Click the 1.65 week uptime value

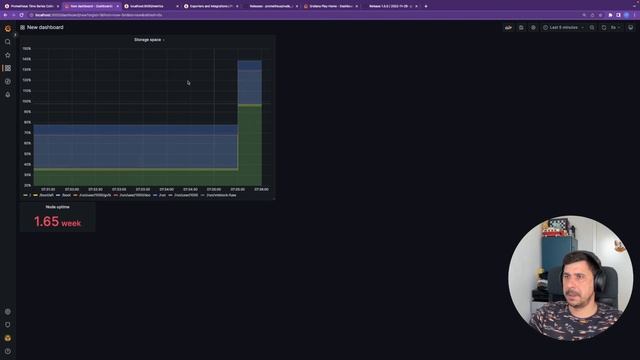pos(58,222)
